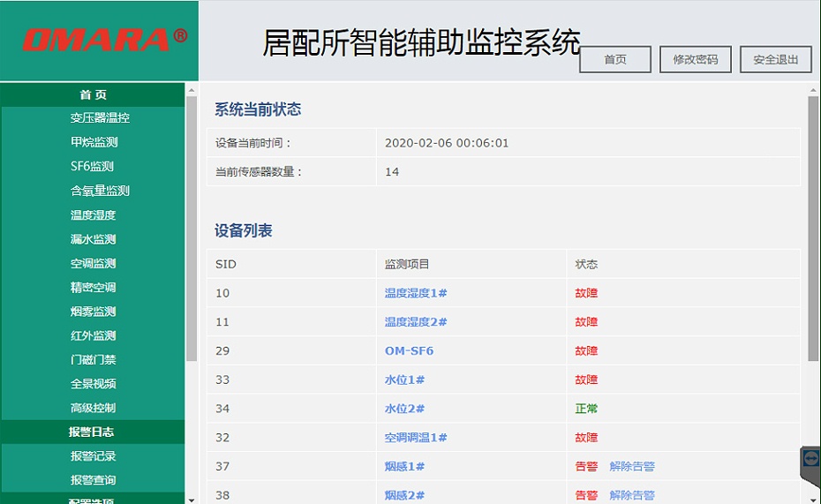Click the main content vertical scrollbar

(x=813, y=229)
